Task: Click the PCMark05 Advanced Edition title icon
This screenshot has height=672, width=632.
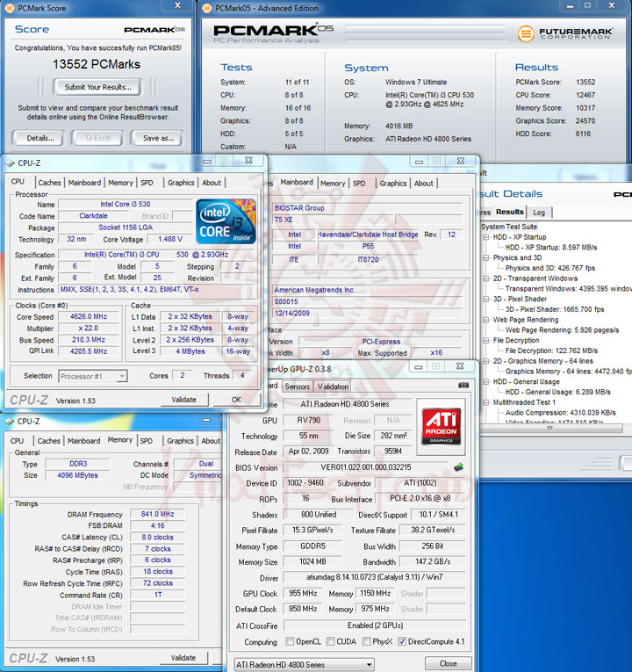Action: point(207,8)
